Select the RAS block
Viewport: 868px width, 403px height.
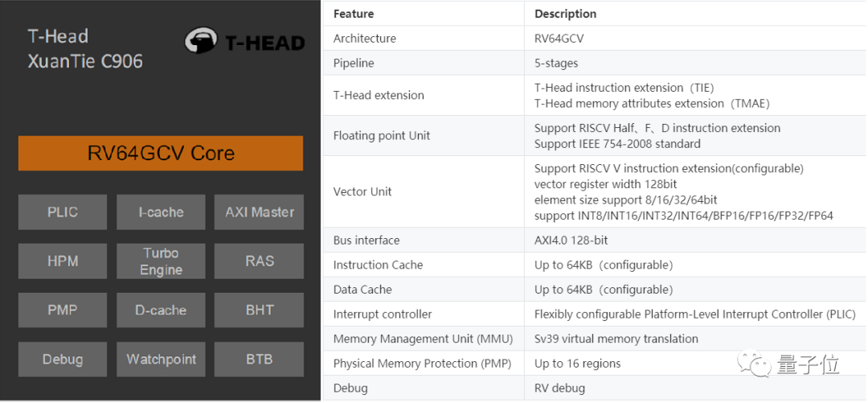(x=259, y=261)
